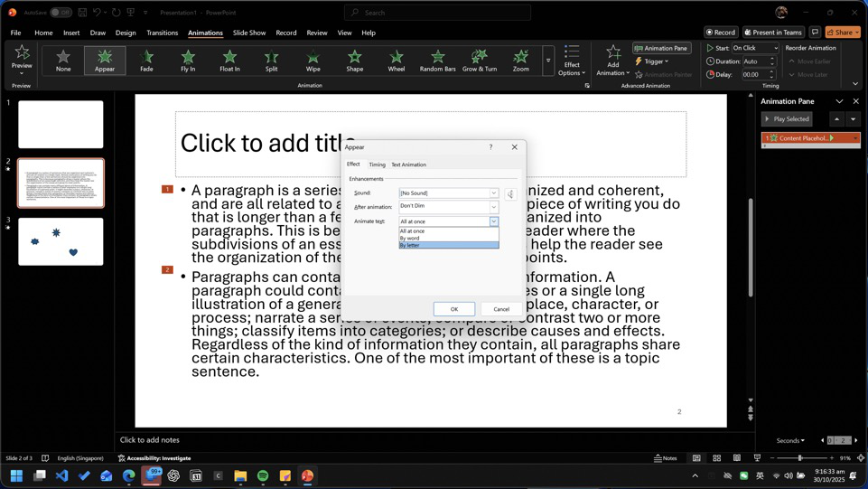Open the After animation dropdown
The width and height of the screenshot is (868, 489).
coord(494,207)
